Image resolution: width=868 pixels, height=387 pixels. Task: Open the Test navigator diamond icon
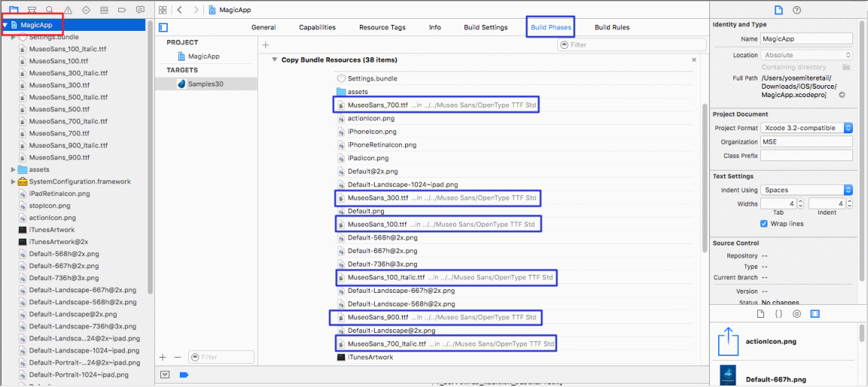coord(86,10)
